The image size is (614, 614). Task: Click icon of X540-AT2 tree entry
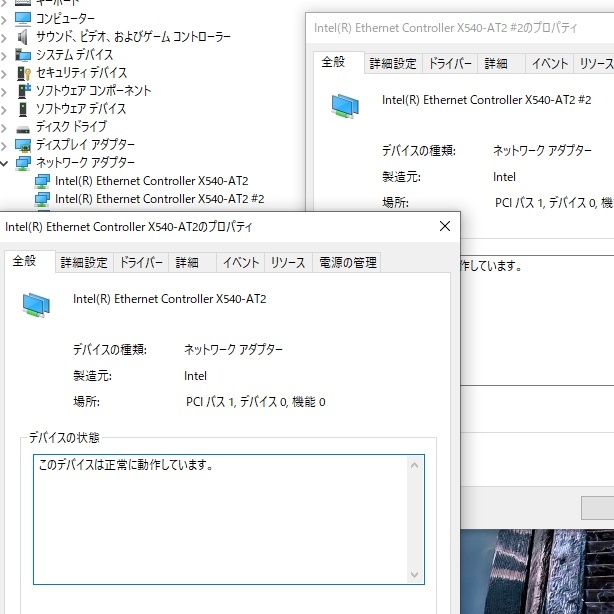[42, 181]
